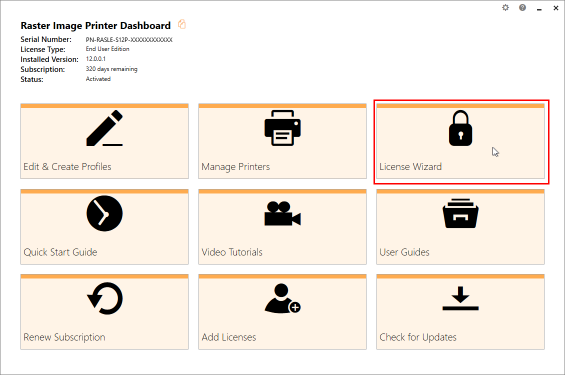Click the installed version 12.0.0.1 text
Image resolution: width=565 pixels, height=375 pixels.
click(95, 59)
